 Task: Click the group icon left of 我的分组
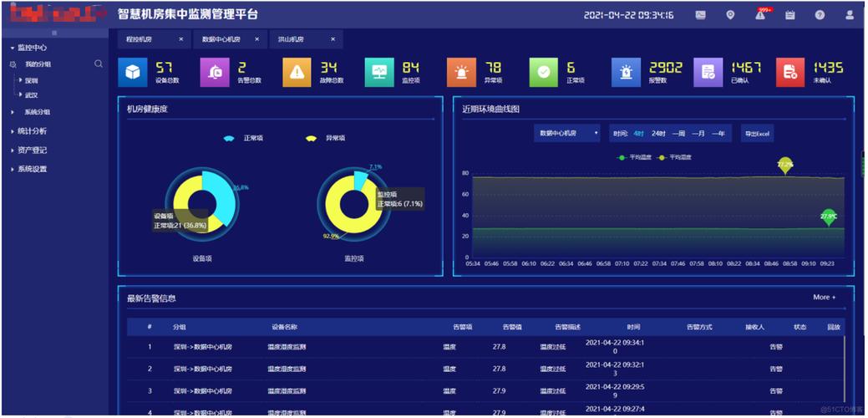tap(13, 64)
